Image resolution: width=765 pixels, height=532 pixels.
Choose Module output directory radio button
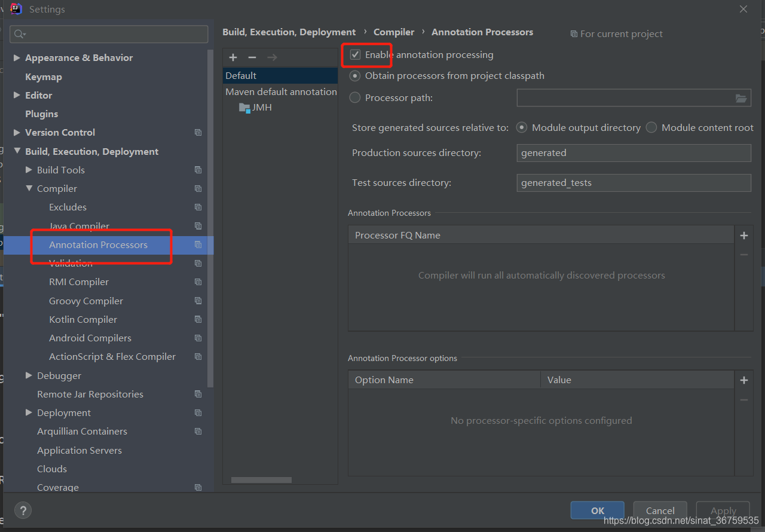click(x=522, y=127)
